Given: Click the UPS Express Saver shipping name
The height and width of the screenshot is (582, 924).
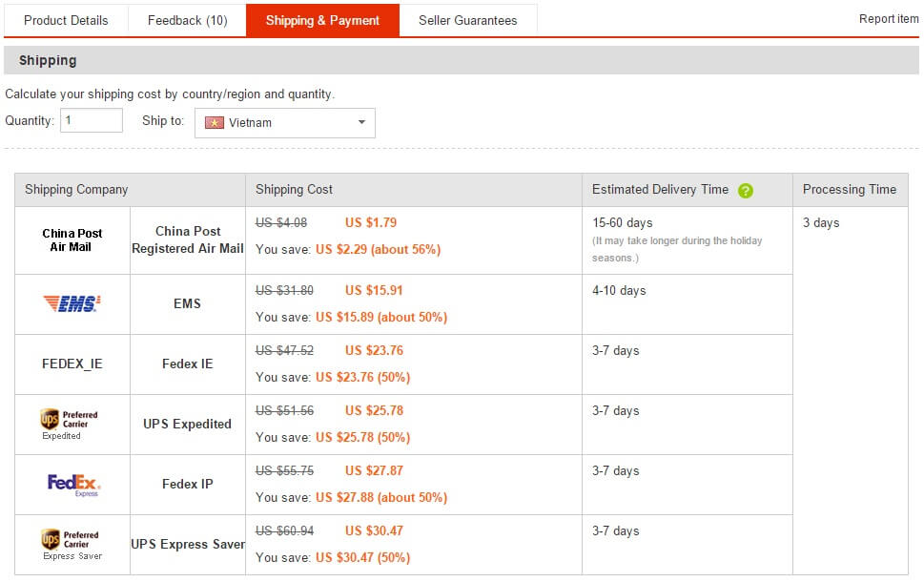Looking at the screenshot, I should pos(188,544).
